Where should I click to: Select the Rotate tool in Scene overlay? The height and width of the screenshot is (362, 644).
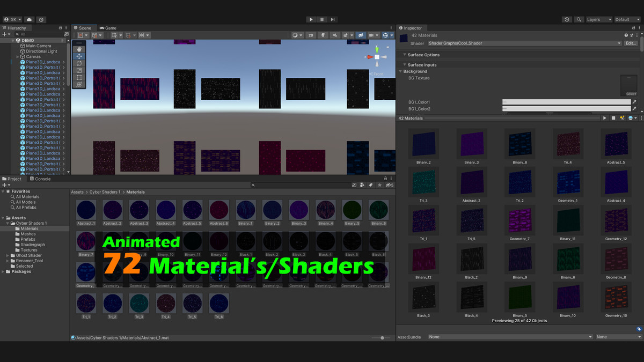pyautogui.click(x=79, y=63)
